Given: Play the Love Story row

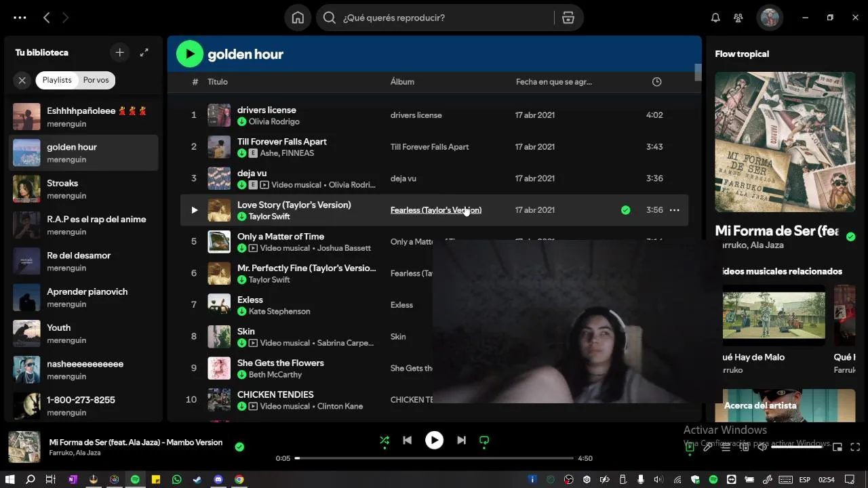Looking at the screenshot, I should pos(194,210).
